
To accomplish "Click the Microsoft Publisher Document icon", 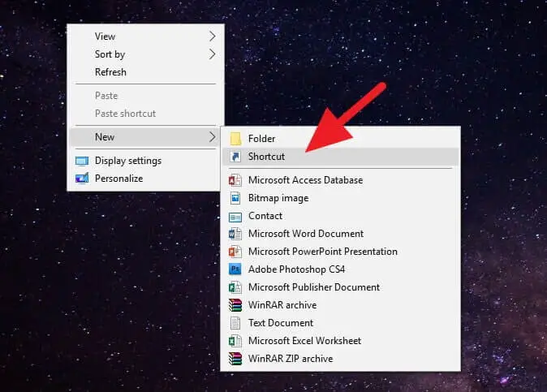I will tap(235, 287).
